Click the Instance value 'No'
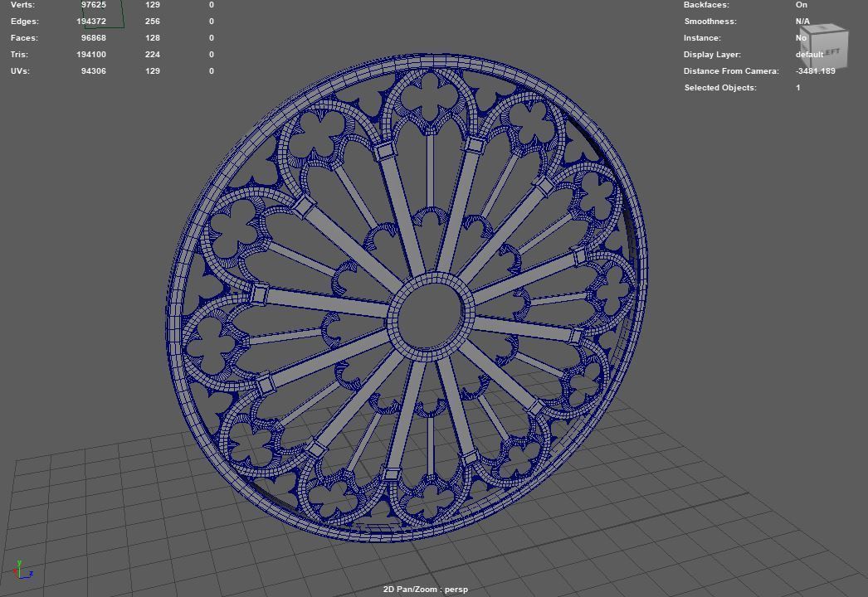Screen dimensions: 868x597 pos(801,37)
